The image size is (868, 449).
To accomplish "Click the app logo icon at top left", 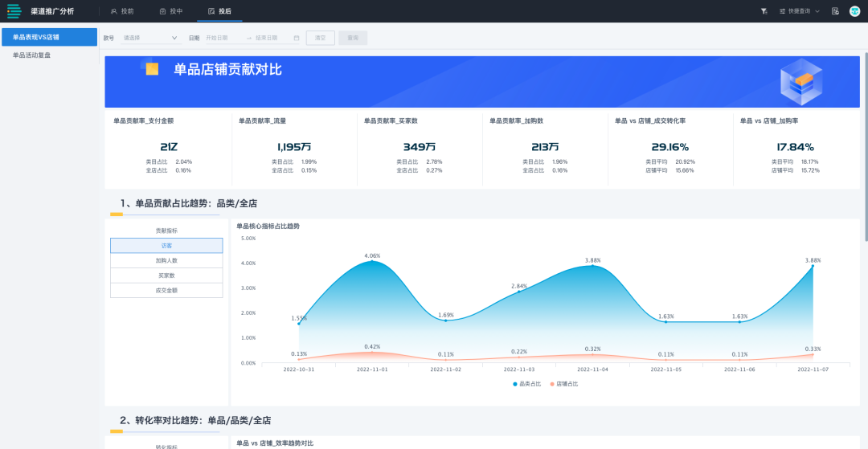I will (14, 11).
